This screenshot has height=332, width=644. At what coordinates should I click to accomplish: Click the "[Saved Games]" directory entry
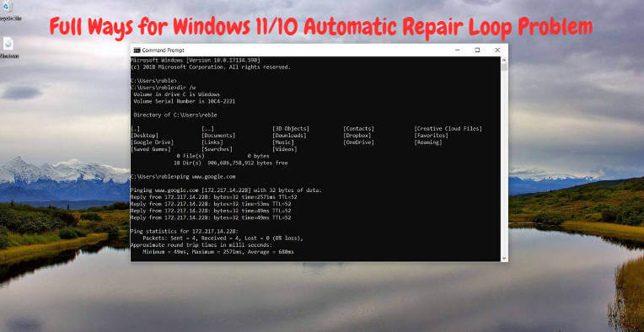pos(151,149)
